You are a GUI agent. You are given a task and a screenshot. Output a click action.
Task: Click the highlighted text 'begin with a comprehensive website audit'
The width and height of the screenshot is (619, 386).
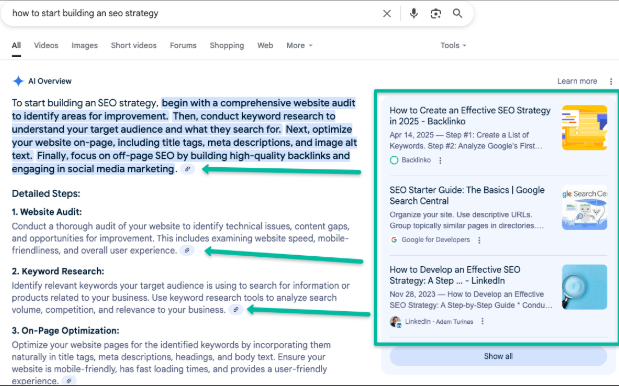[259, 103]
